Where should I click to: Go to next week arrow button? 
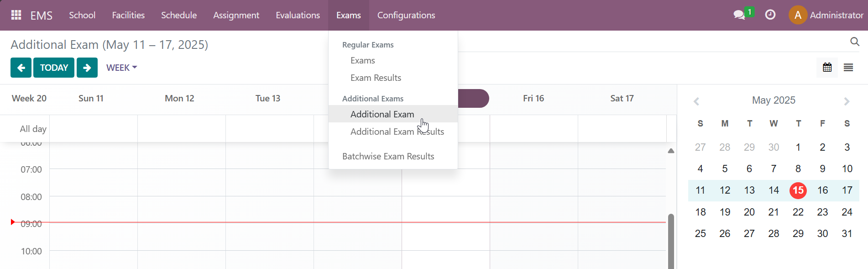coord(87,68)
